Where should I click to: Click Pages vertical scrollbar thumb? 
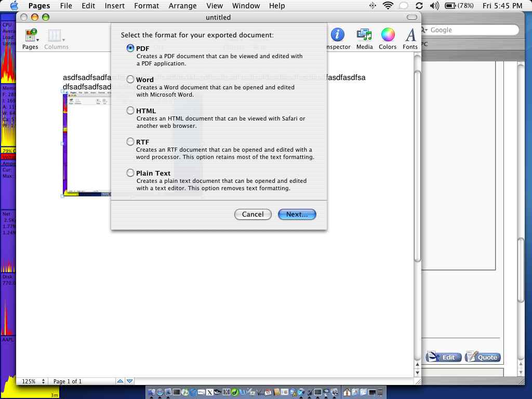click(x=418, y=166)
